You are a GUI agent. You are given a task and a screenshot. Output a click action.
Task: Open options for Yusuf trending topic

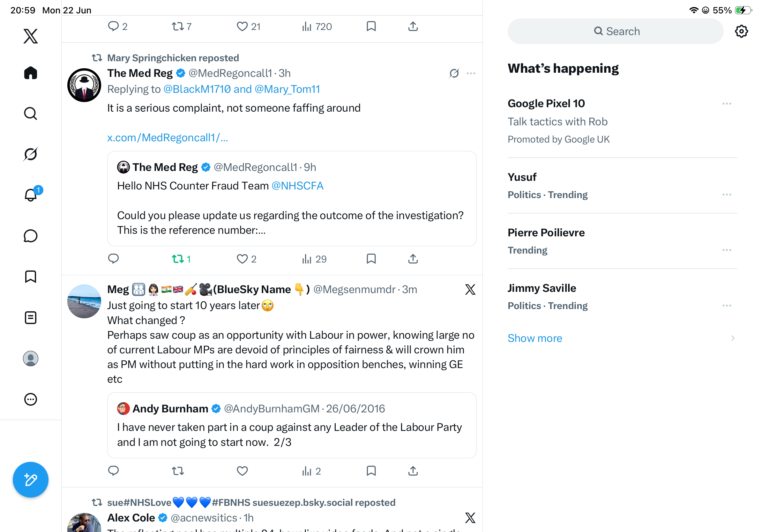[727, 195]
